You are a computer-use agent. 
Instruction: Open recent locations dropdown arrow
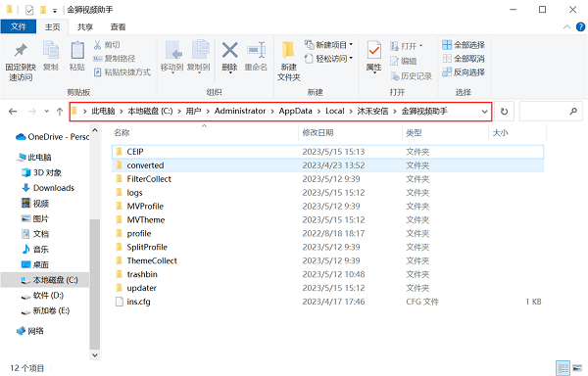coord(46,112)
